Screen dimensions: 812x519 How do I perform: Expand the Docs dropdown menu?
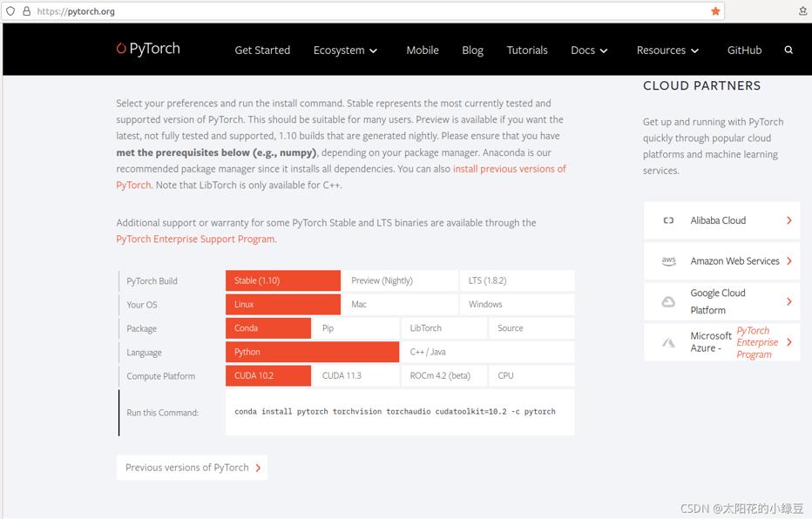pos(589,51)
